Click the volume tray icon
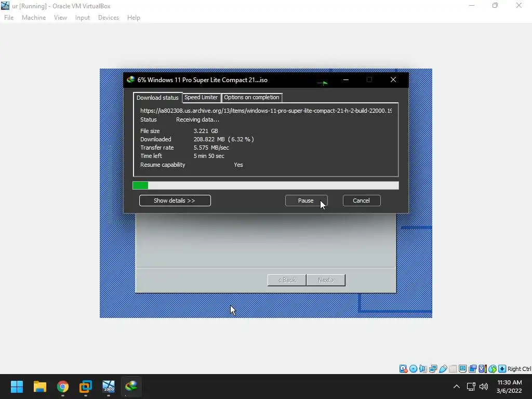Screen dimensions: 532x399 [484, 387]
